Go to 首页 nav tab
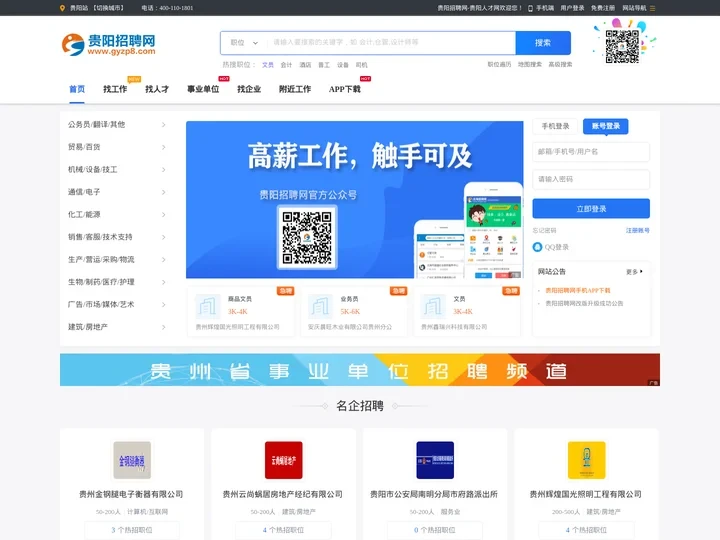 pos(77,89)
